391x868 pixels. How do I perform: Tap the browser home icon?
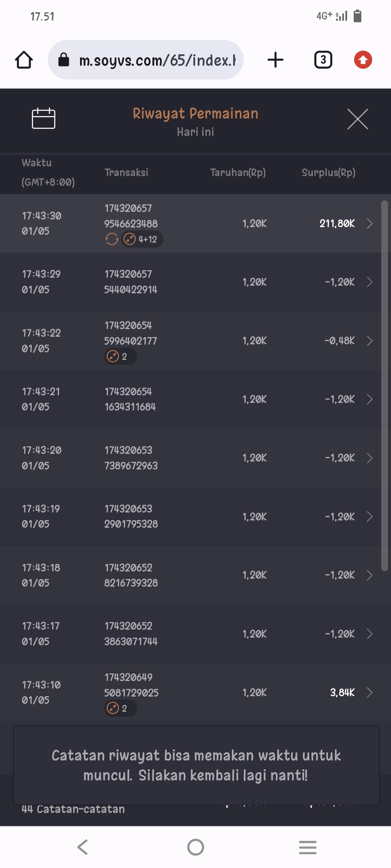tap(24, 60)
